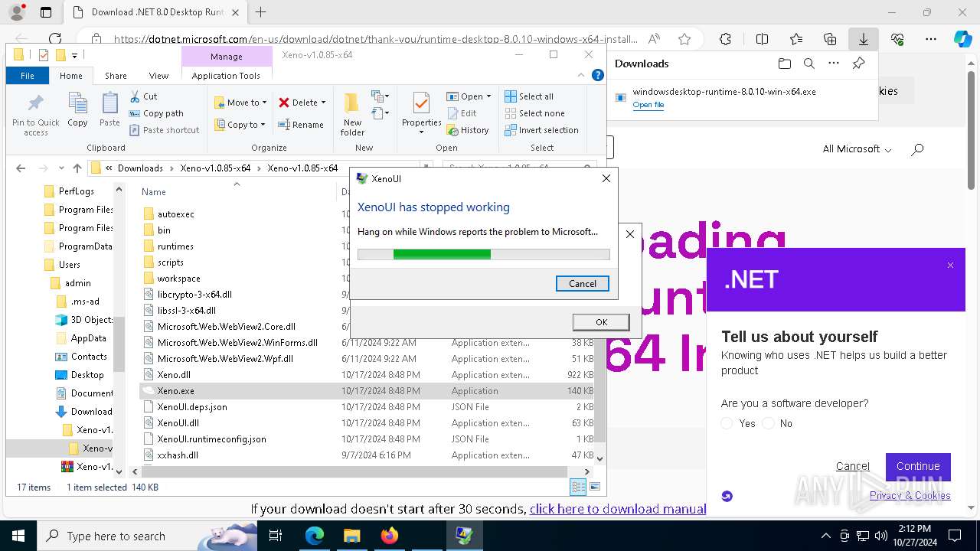Collapse the File Explorer ribbon chevron
The height and width of the screenshot is (551, 980).
(581, 75)
